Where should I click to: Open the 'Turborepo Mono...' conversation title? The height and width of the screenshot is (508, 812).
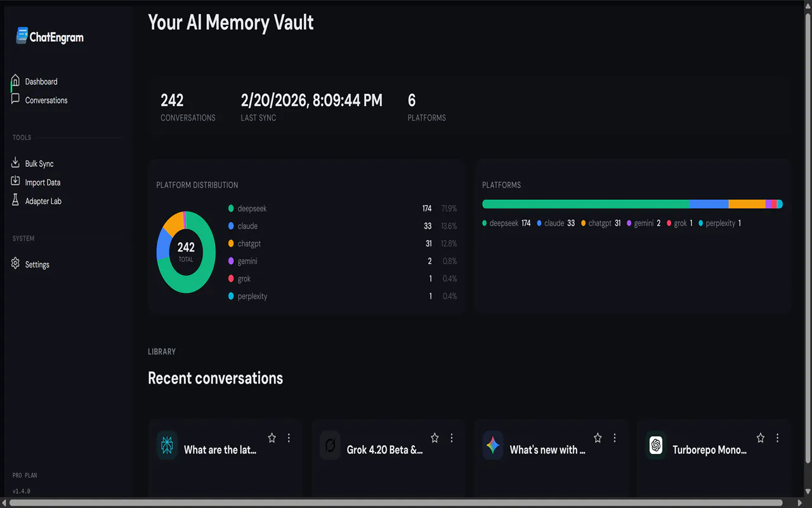(710, 450)
